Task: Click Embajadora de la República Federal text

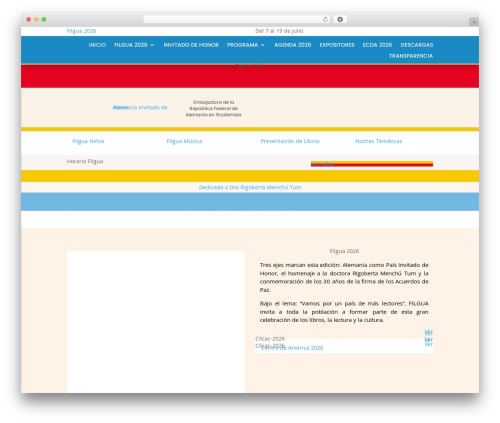Action: click(214, 108)
